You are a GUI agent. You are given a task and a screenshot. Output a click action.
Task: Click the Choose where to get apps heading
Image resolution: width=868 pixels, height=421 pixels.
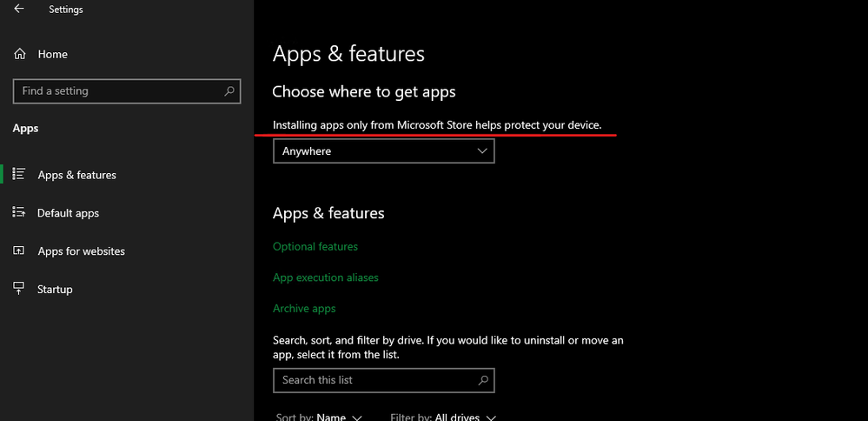pos(364,91)
